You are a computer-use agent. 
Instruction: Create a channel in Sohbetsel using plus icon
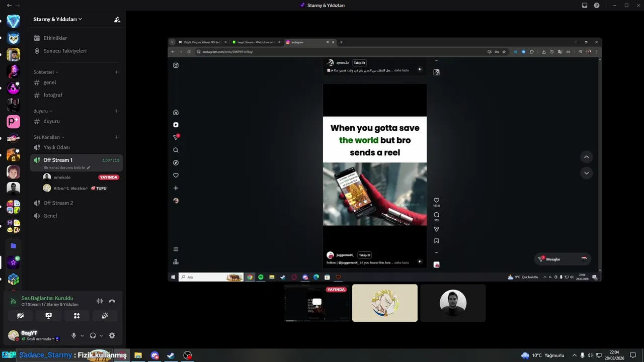pyautogui.click(x=117, y=72)
